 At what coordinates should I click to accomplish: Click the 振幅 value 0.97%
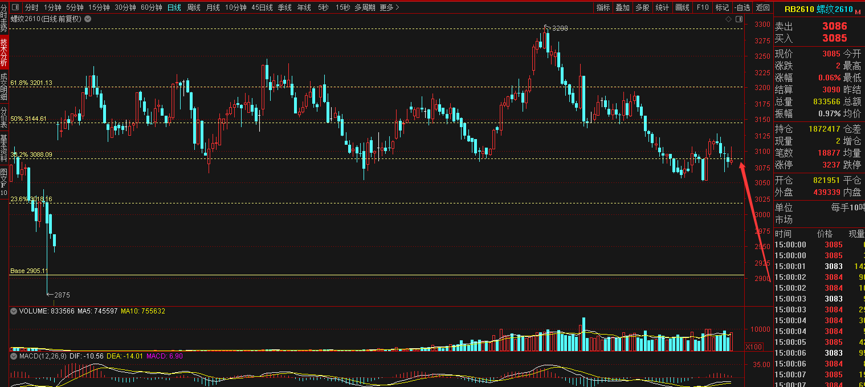pos(829,113)
